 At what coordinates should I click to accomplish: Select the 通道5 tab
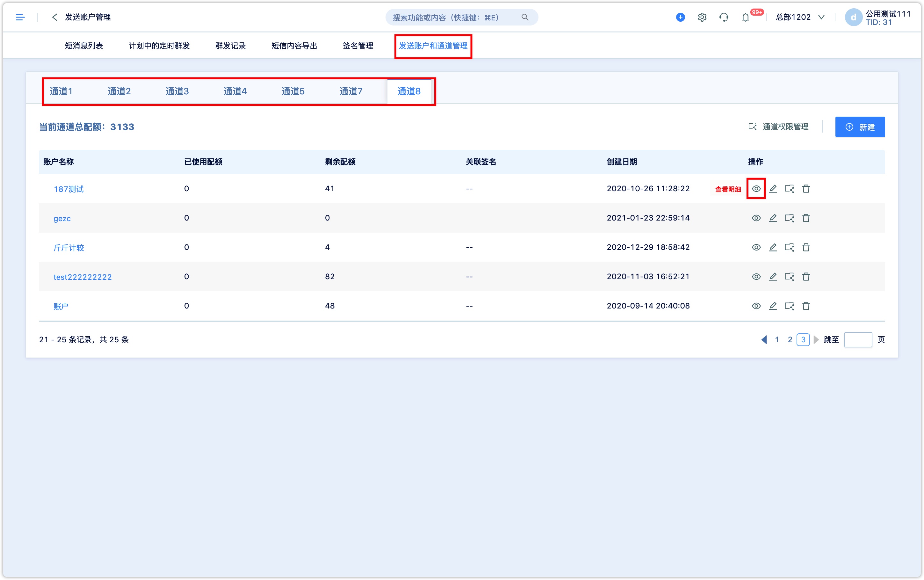click(x=293, y=91)
